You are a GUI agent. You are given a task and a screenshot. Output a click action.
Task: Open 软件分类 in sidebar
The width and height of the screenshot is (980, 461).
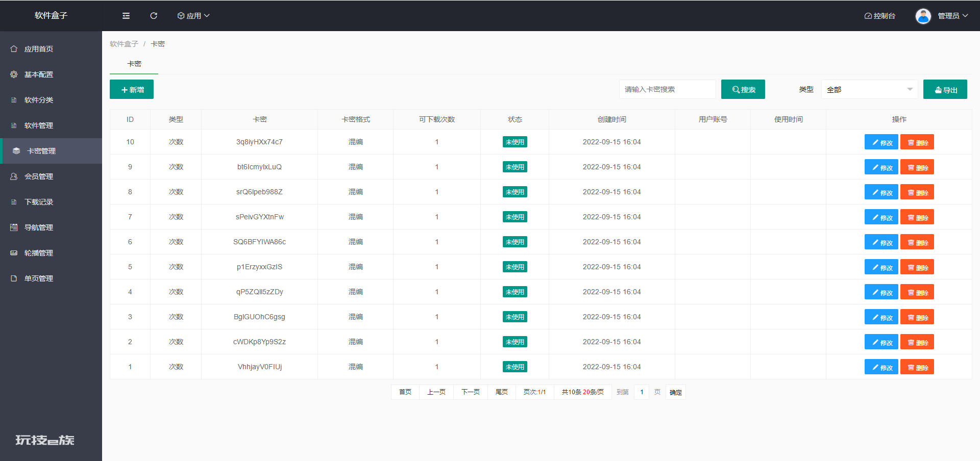point(51,100)
